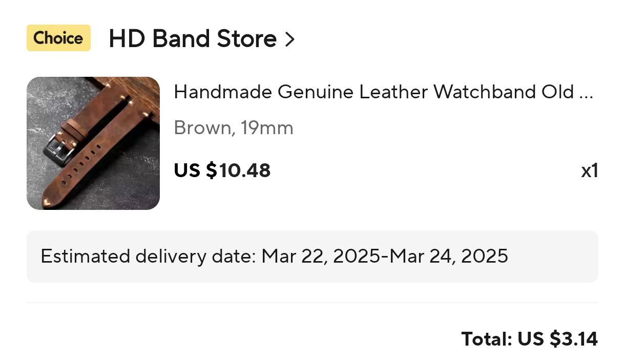This screenshot has height=364, width=625.
Task: Click the 19mm size text
Action: (x=267, y=128)
